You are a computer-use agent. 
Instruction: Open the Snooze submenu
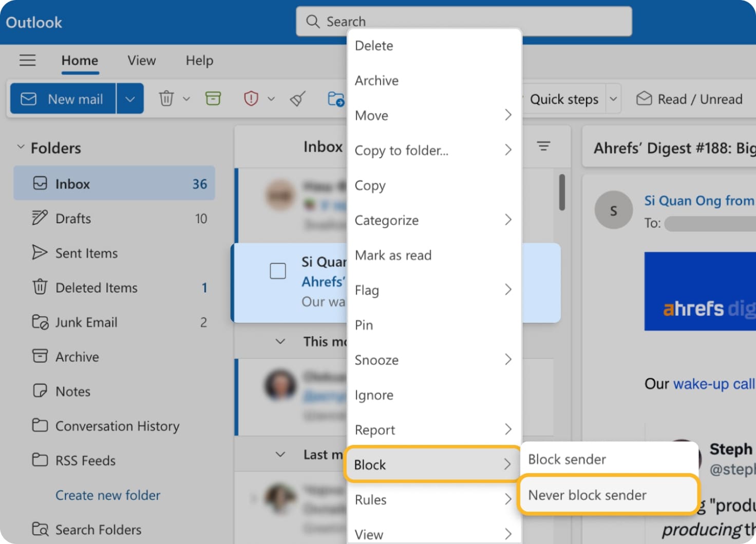tap(434, 360)
